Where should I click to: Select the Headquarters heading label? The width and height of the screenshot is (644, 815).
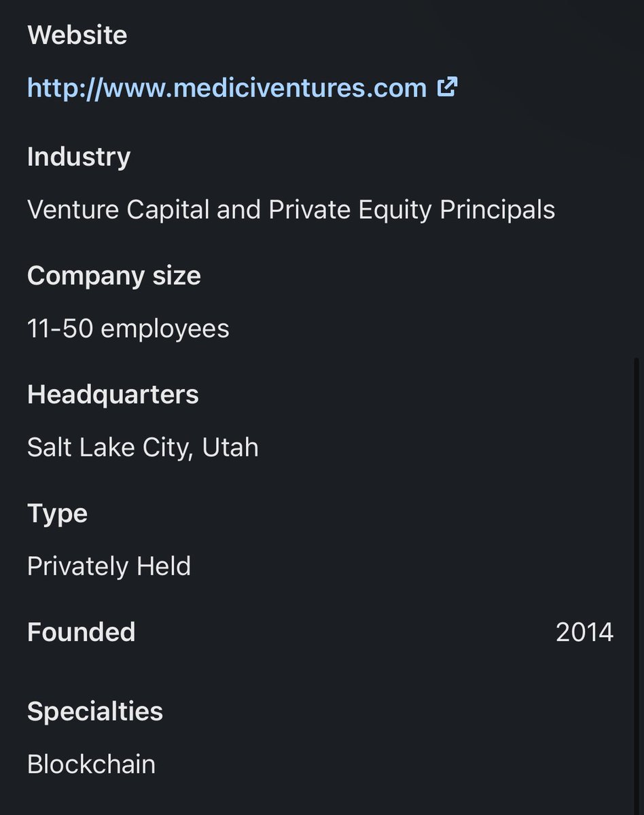coord(113,395)
